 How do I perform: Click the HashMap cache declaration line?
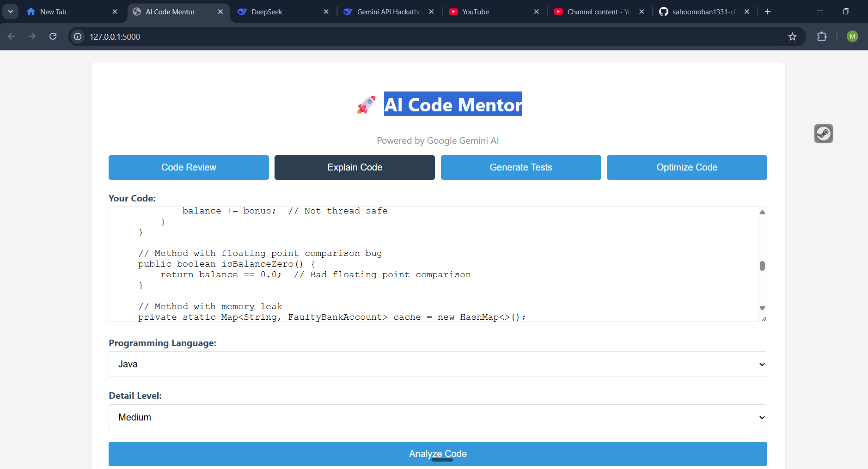pos(332,317)
